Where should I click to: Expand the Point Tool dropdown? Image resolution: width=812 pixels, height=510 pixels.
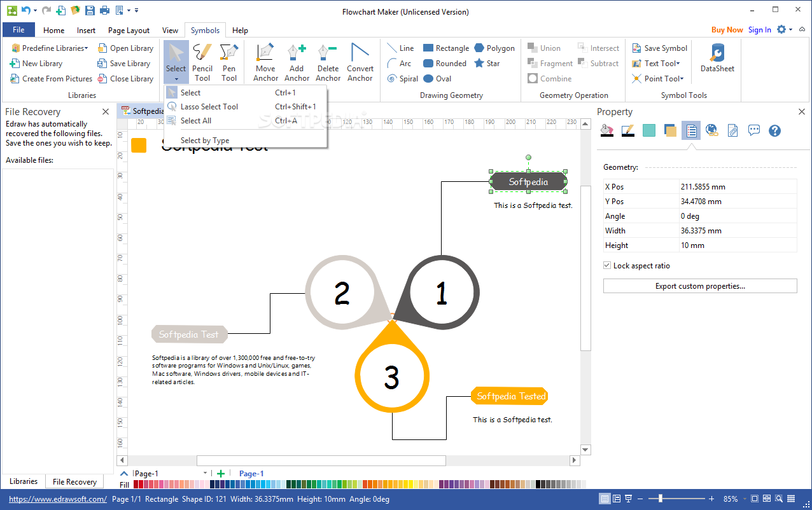[x=658, y=79]
